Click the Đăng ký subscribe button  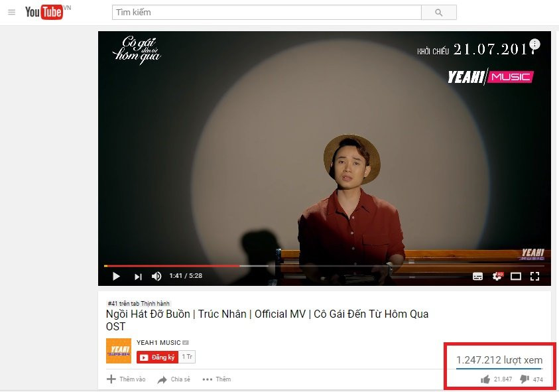coord(158,357)
